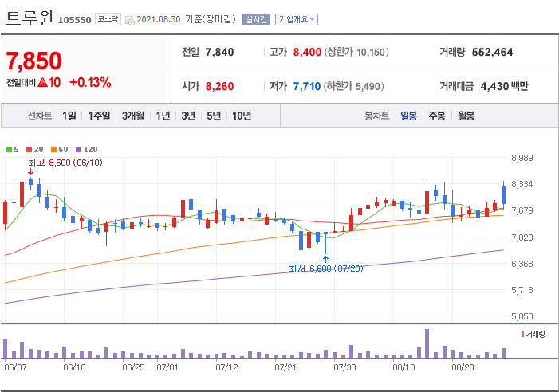Click the 거래량 value 552,464
559x392 pixels.
coord(492,53)
